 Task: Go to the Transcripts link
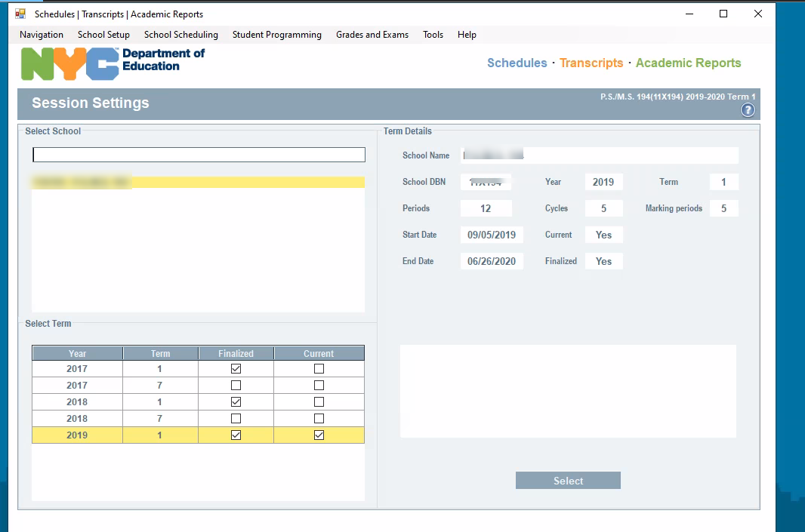pyautogui.click(x=591, y=63)
